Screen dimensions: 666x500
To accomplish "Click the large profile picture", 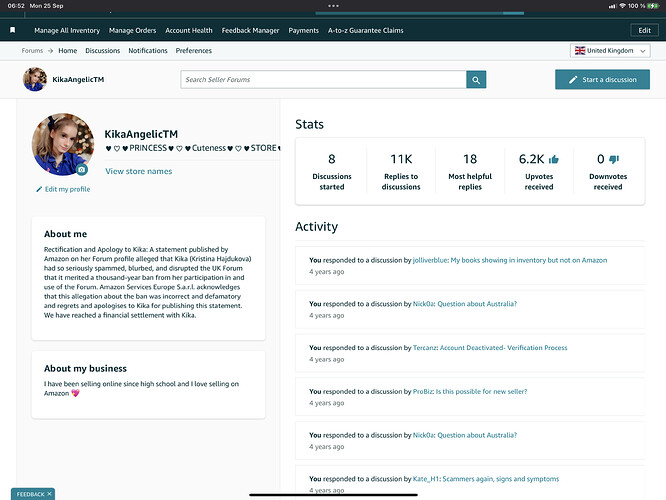I will tap(63, 144).
